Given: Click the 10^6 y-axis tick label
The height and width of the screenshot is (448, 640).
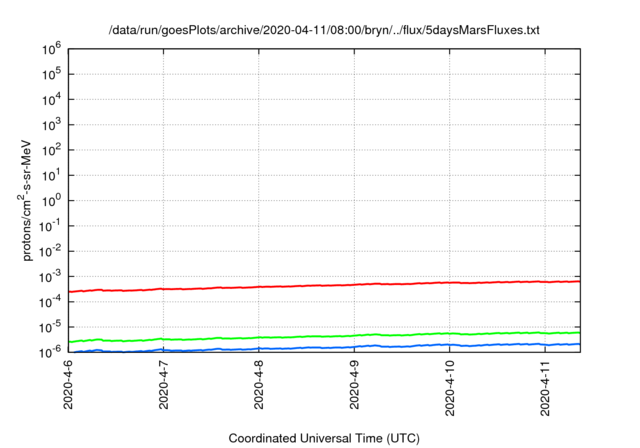Looking at the screenshot, I should 51,49.
